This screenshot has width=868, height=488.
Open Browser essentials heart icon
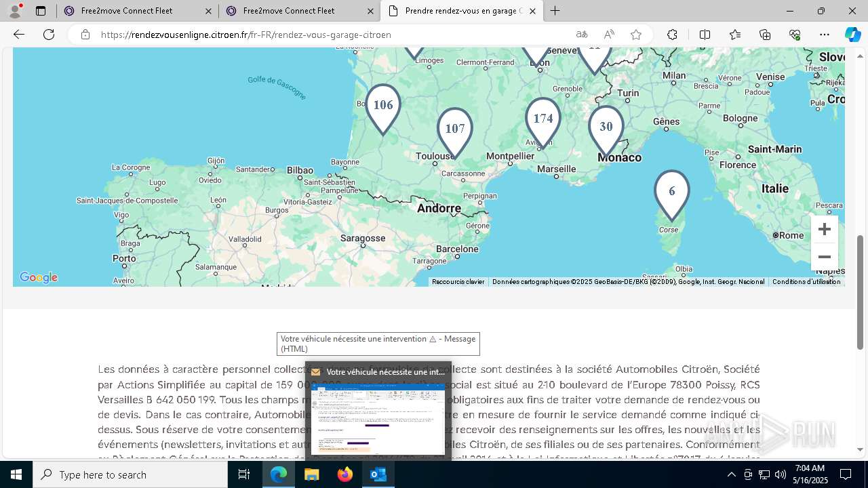tap(795, 35)
